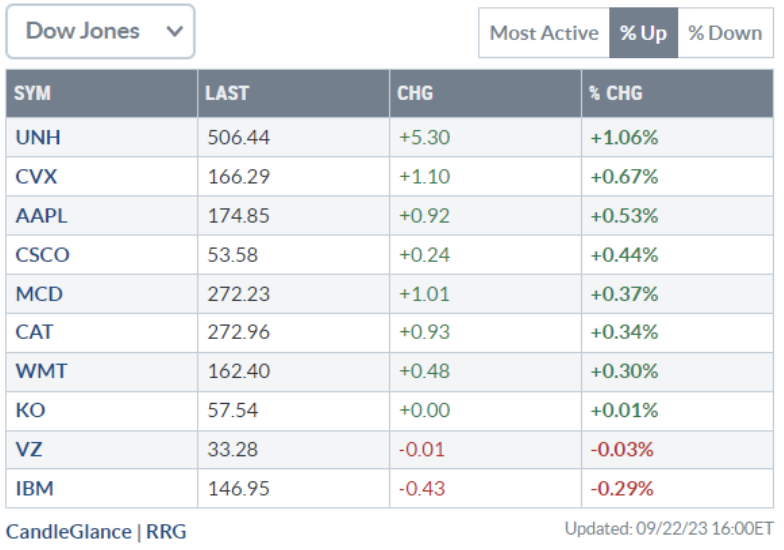Open the RRG chart link
This screenshot has height=550, width=784.
click(x=166, y=531)
